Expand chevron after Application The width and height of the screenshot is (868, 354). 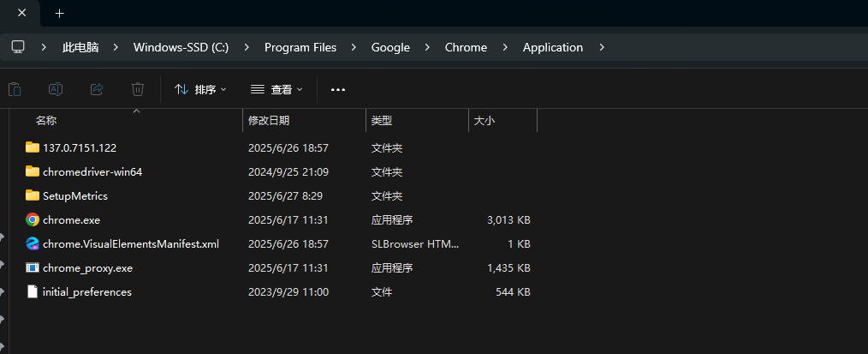602,48
